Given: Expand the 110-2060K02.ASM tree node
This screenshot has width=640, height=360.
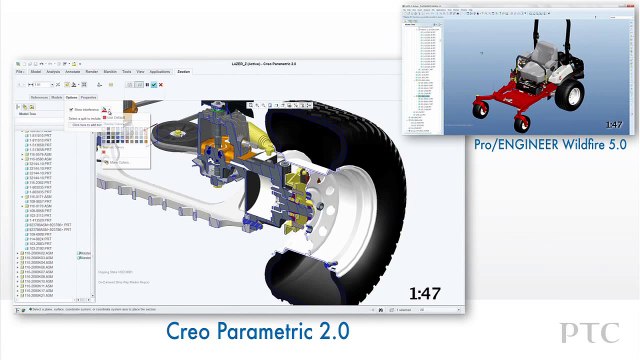Looking at the screenshot, I should coord(18,253).
